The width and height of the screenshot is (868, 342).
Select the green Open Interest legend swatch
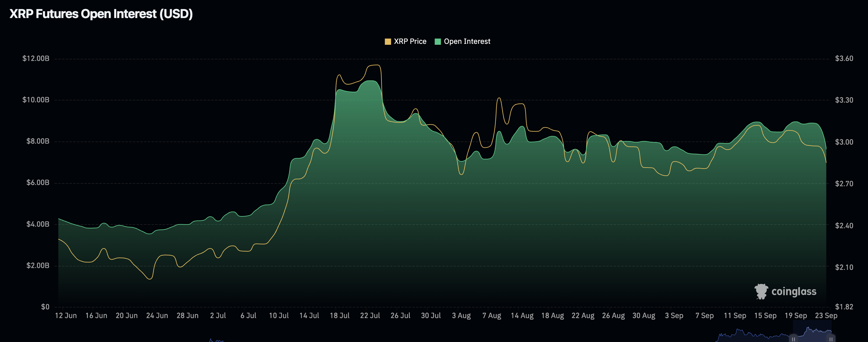tap(438, 41)
